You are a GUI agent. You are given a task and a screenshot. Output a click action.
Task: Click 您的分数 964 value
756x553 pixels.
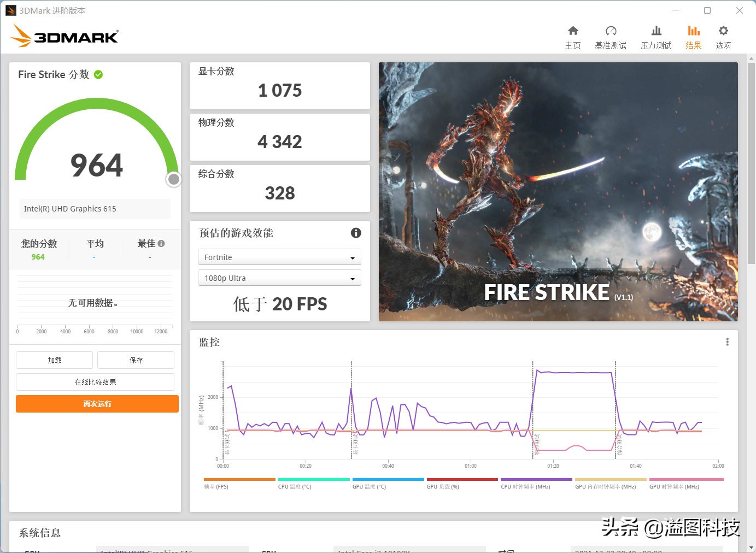click(38, 257)
